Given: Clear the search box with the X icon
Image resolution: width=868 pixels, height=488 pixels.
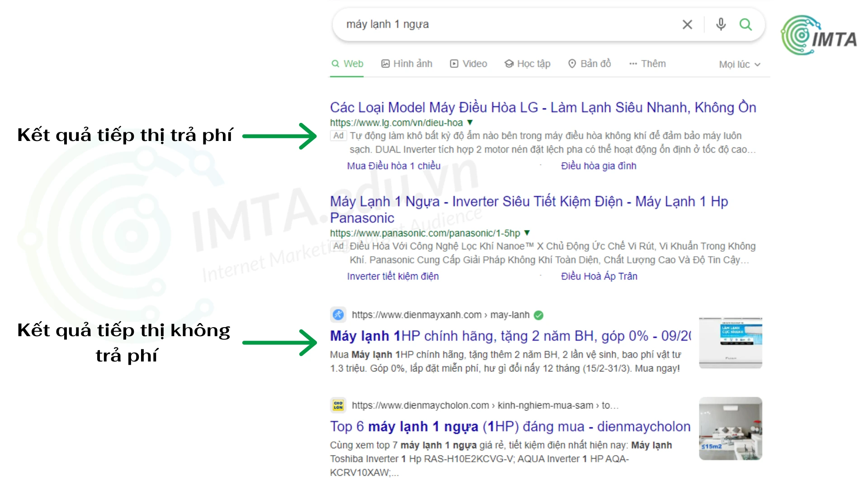Looking at the screenshot, I should point(687,24).
